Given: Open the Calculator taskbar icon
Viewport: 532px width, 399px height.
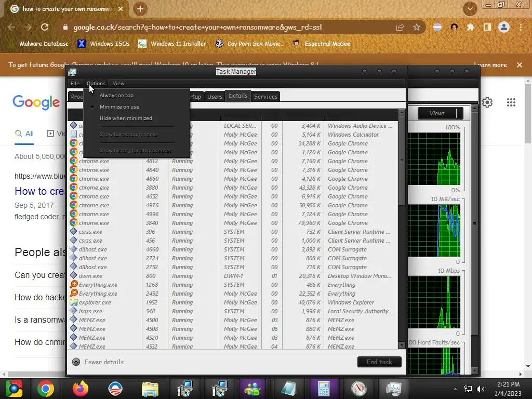Looking at the screenshot, I should coord(324,389).
